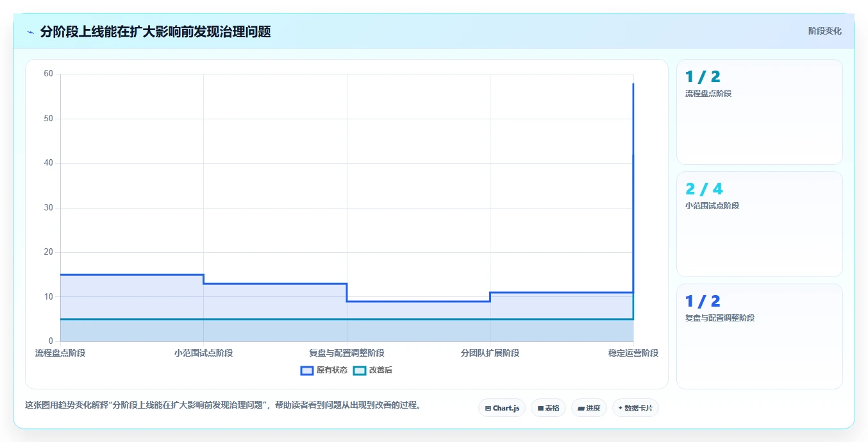Select the 数据卡片 tag chip
This screenshot has width=868, height=442.
pos(635,408)
